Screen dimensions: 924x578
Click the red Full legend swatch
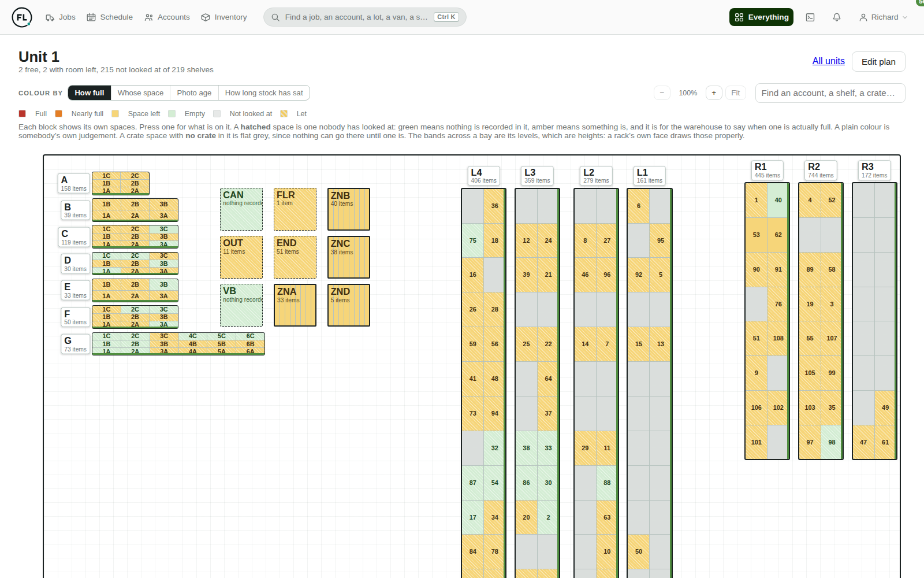click(23, 114)
